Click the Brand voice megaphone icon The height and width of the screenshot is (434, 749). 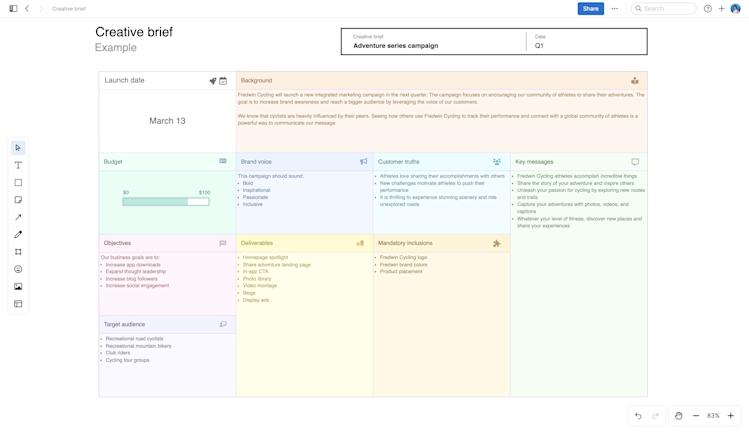[x=364, y=161]
